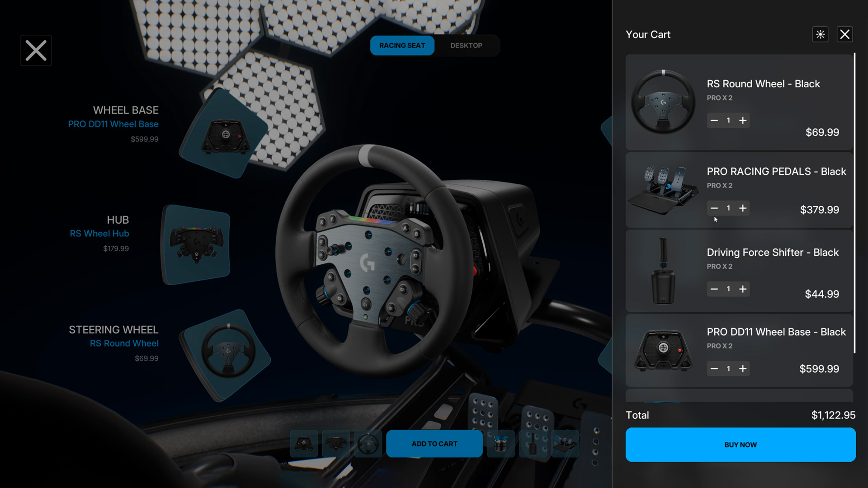Decrease quantity of PRO RACING PEDALS in cart

[x=714, y=208]
